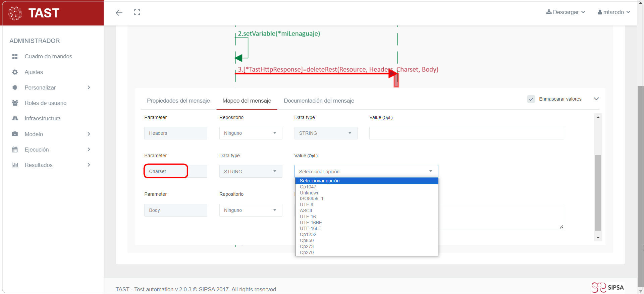Expand the Modelo sidebar menu
The height and width of the screenshot is (294, 644).
click(50, 134)
